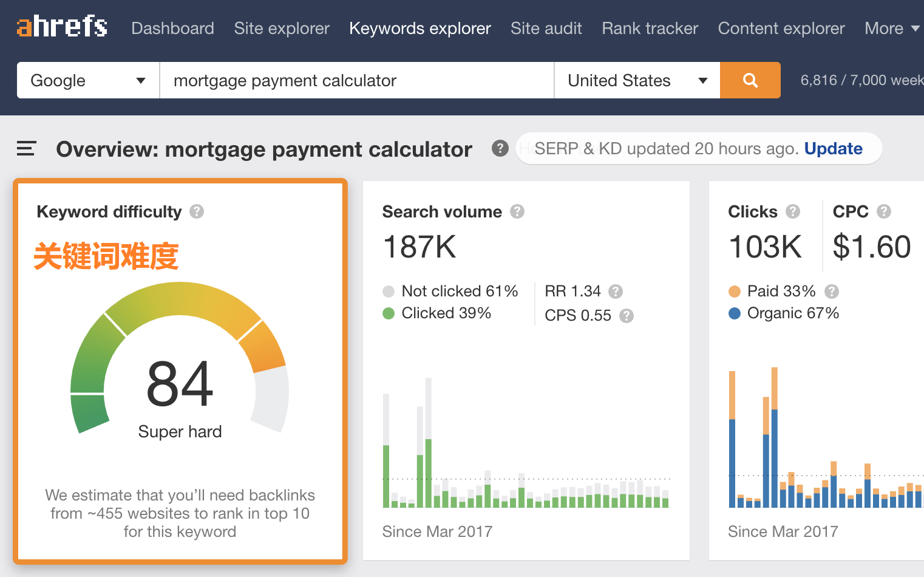The height and width of the screenshot is (577, 924).
Task: Open the United States country dropdown
Action: tap(636, 80)
